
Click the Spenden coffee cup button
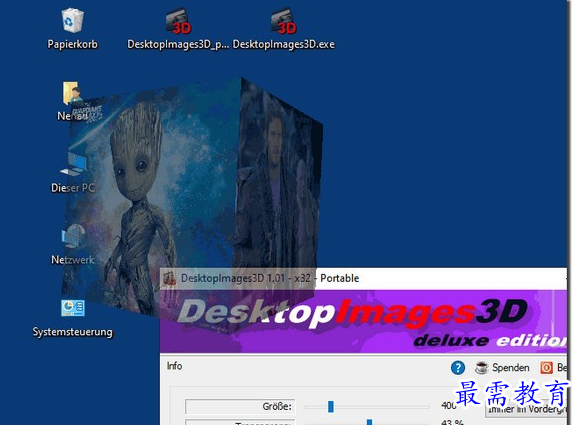502,367
